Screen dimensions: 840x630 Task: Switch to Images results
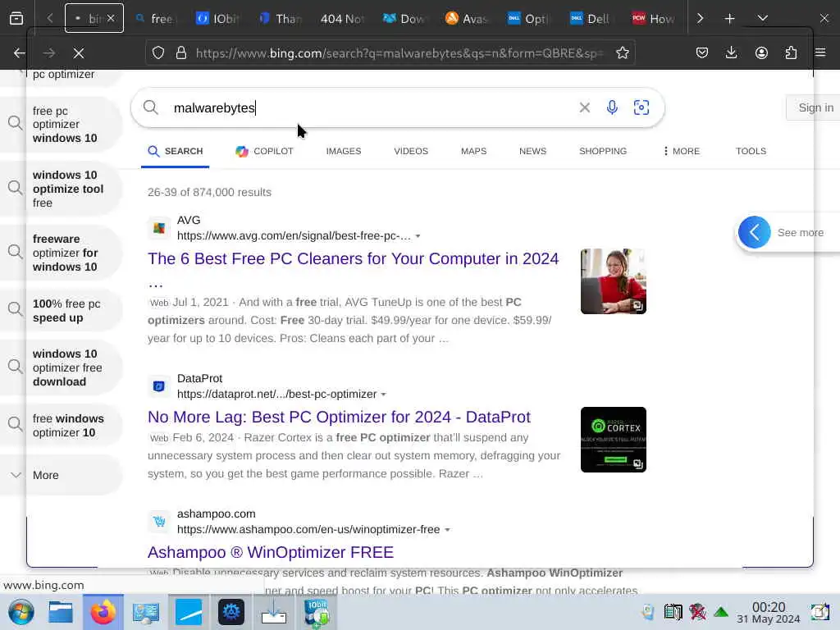(x=344, y=151)
